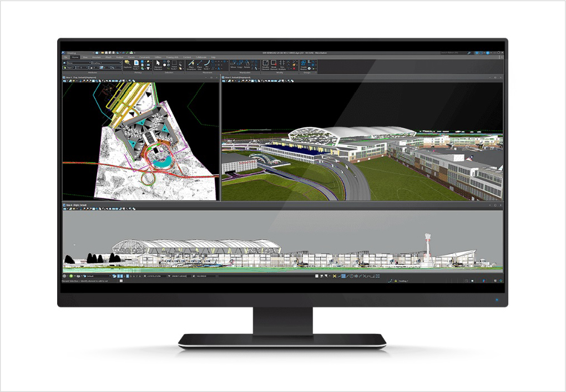Screen dimensions: 566x392
Task: Click the Search Ribbon input field
Action: 452,53
